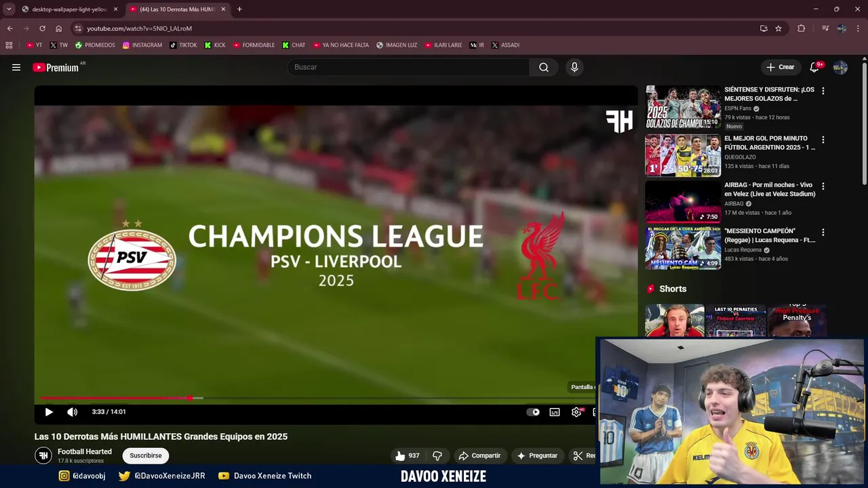Open the LAST 10 PENALTIES short
This screenshot has height=488, width=868.
tap(736, 321)
